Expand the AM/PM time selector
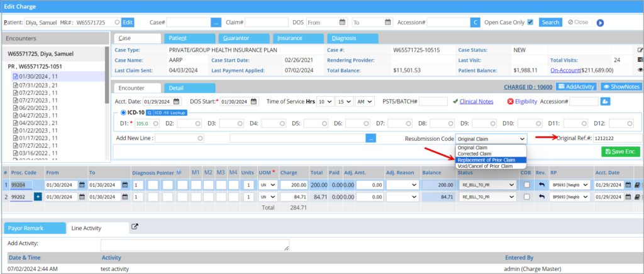This screenshot has width=644, height=274. (x=365, y=101)
